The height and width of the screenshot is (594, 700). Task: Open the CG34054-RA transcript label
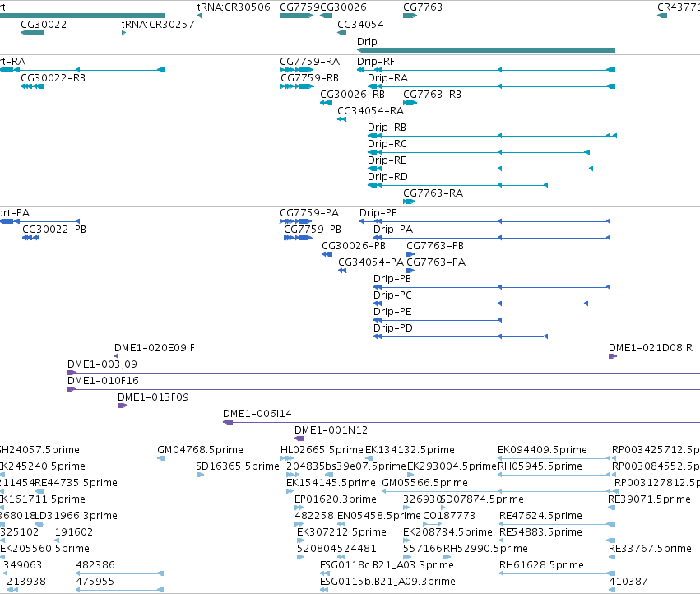370,111
